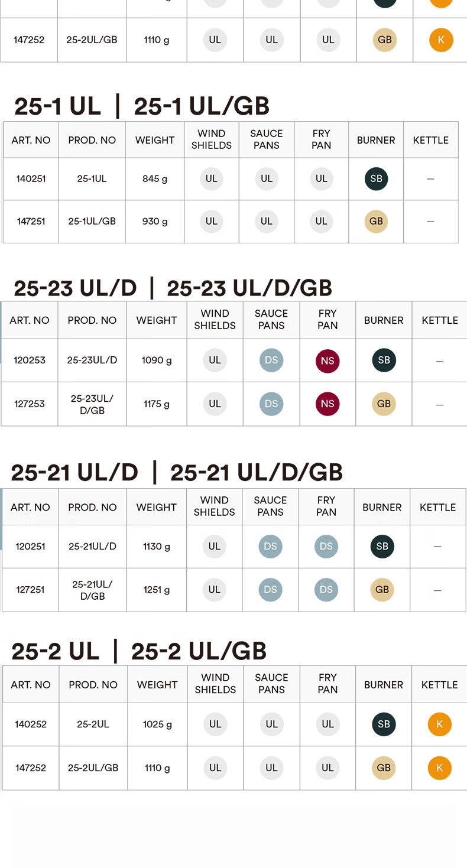Click the dark SB burner badge for 25-1UL

click(x=376, y=178)
